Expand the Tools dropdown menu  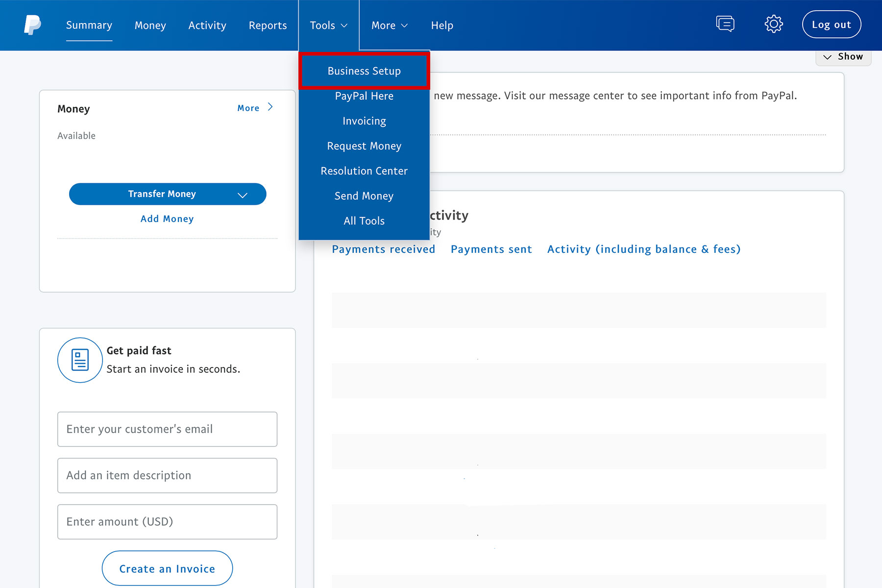point(329,25)
